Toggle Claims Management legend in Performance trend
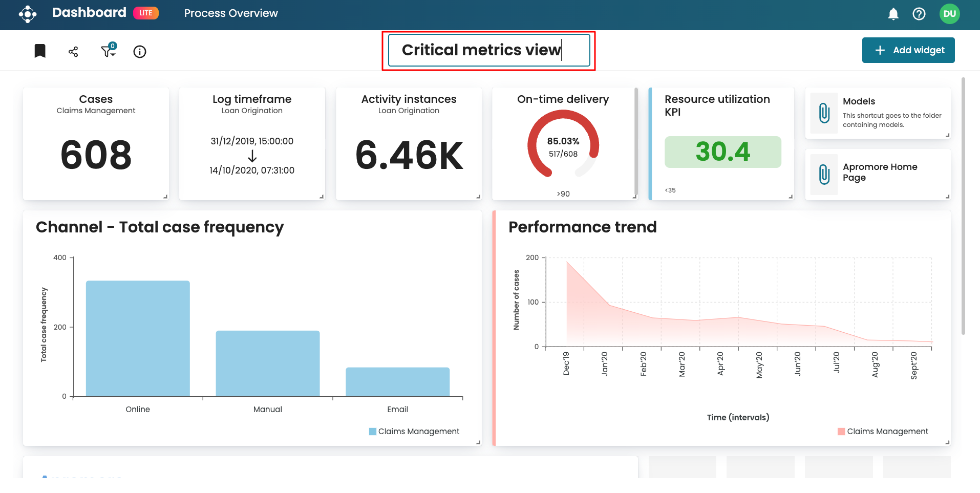The image size is (980, 493). pyautogui.click(x=882, y=432)
